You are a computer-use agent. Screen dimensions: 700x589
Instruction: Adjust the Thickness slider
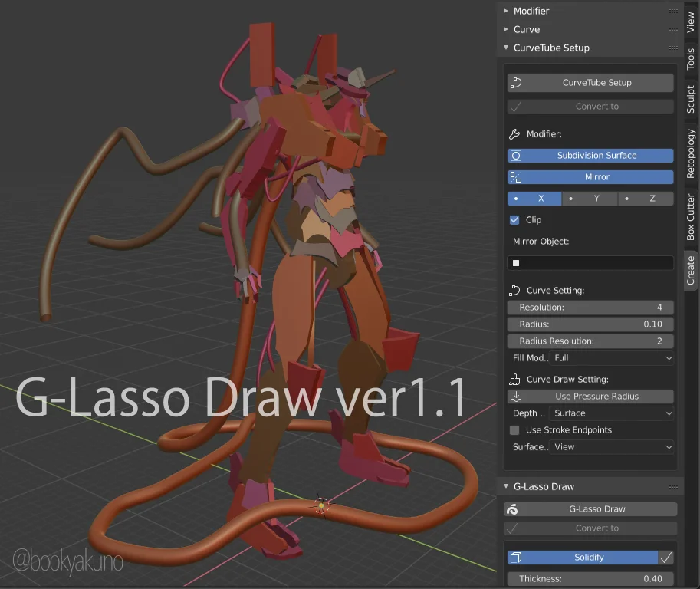click(590, 579)
